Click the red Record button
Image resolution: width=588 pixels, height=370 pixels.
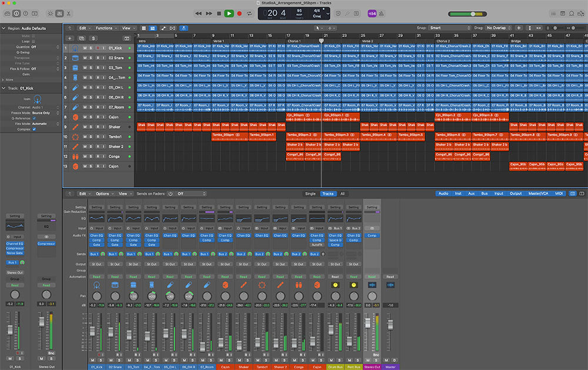click(239, 13)
